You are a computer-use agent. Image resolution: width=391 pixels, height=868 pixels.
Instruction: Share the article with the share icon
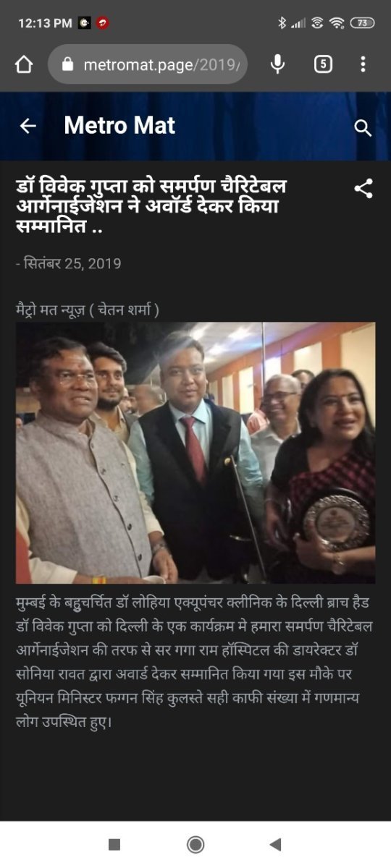tap(363, 190)
